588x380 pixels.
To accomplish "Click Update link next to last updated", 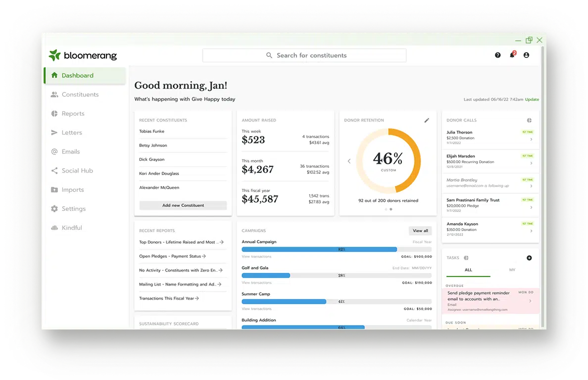I will [532, 99].
